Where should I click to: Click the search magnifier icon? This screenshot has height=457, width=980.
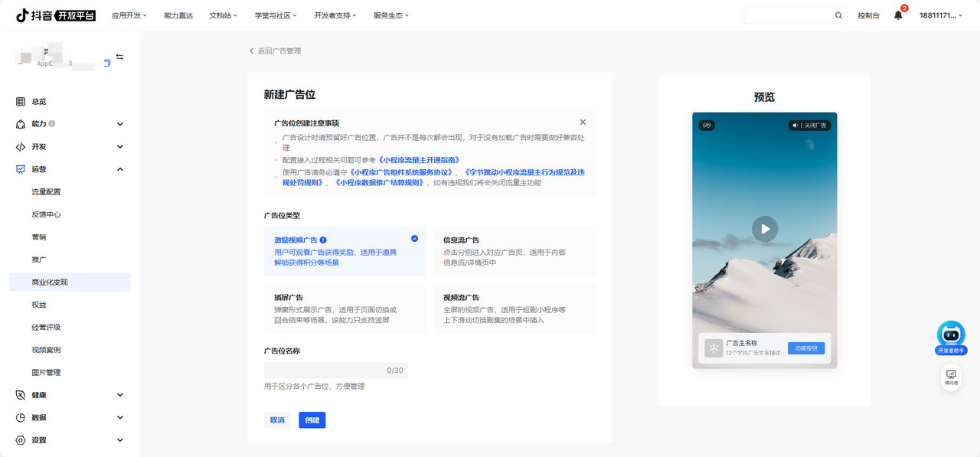[x=838, y=15]
